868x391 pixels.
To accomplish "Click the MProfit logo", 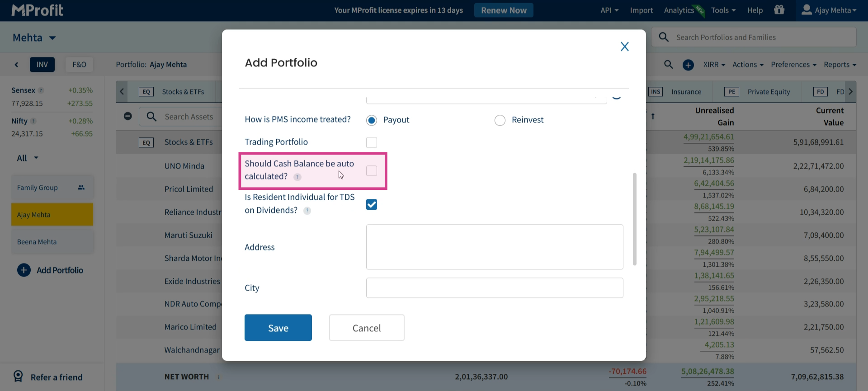I will click(x=38, y=10).
